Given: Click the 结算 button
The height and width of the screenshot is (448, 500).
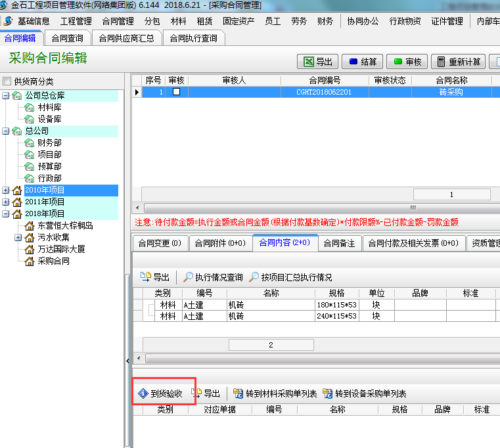Looking at the screenshot, I should tap(361, 62).
